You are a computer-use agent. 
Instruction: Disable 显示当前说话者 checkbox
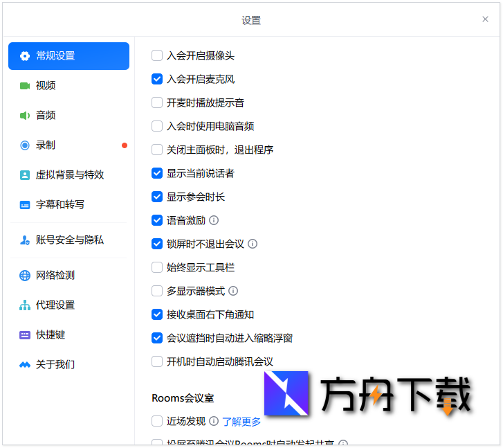pyautogui.click(x=157, y=173)
